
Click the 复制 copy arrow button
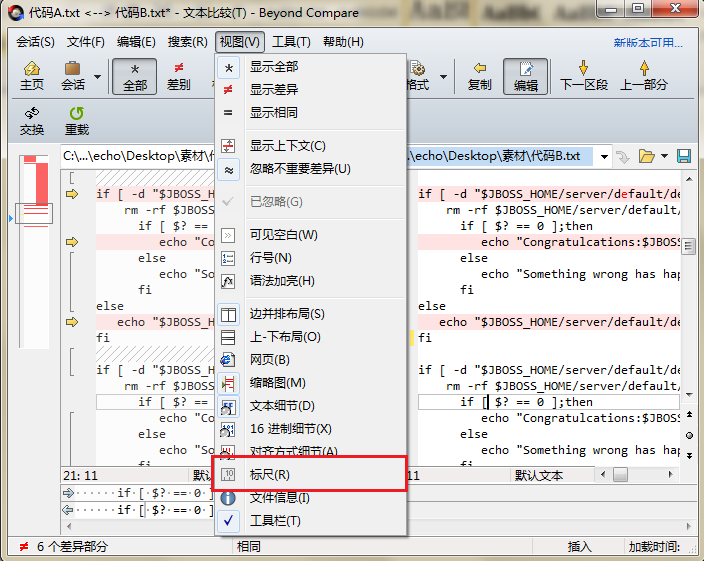[480, 76]
